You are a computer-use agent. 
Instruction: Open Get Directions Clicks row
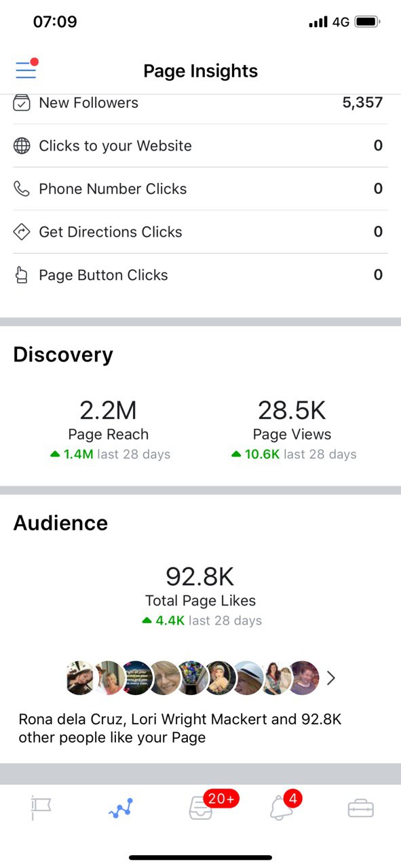point(200,232)
